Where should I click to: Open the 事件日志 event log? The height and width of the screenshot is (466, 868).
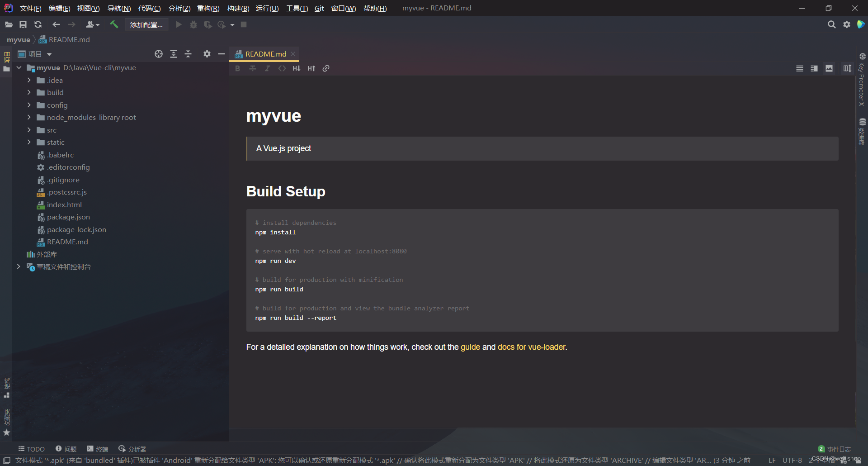click(835, 449)
